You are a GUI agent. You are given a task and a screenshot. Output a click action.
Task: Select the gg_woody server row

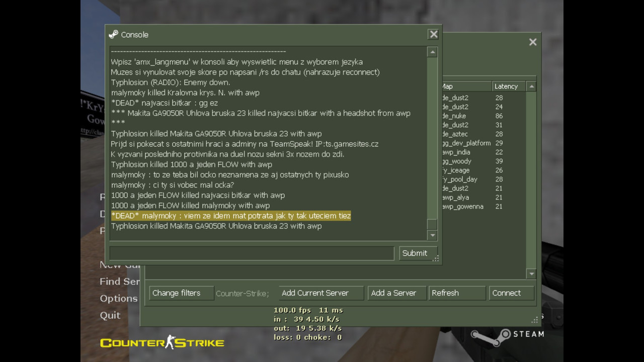(x=484, y=161)
